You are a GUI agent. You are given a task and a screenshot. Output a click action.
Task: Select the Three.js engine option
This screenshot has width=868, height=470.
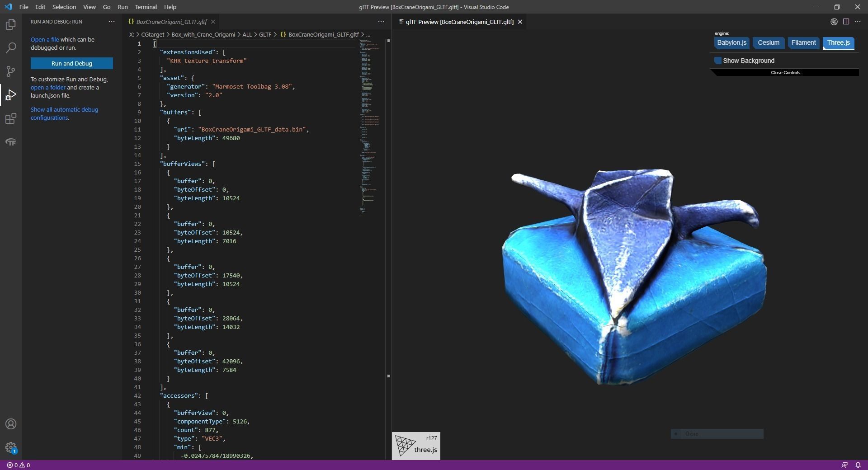pos(839,43)
